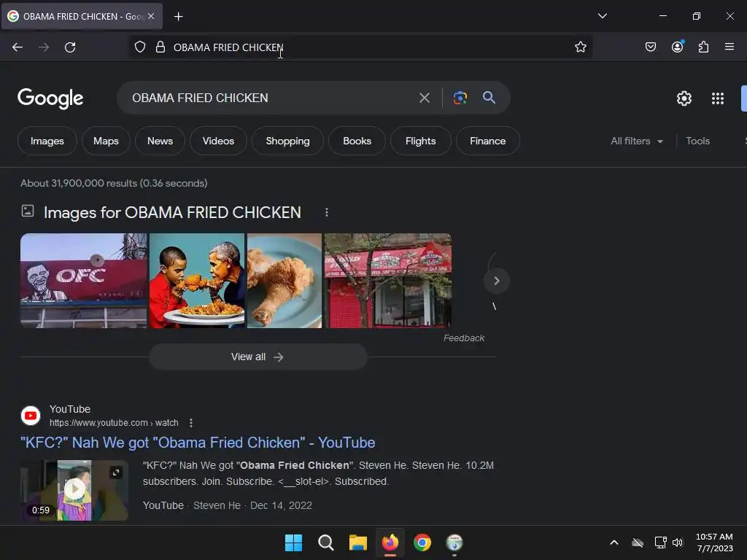The width and height of the screenshot is (747, 560).
Task: Click View all images button
Action: 258,357
